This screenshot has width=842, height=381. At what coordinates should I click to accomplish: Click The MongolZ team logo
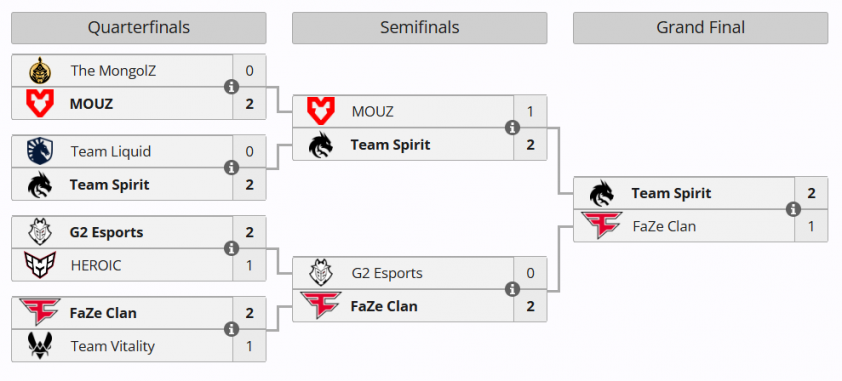(x=40, y=71)
